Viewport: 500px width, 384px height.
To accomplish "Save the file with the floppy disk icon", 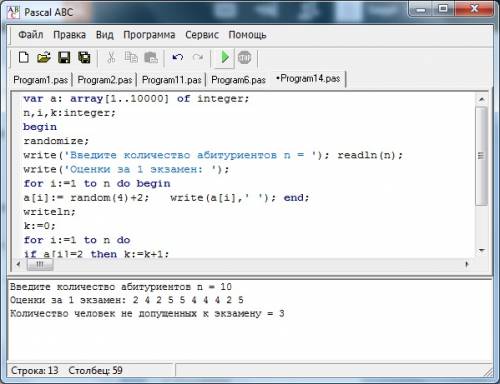I will click(64, 58).
